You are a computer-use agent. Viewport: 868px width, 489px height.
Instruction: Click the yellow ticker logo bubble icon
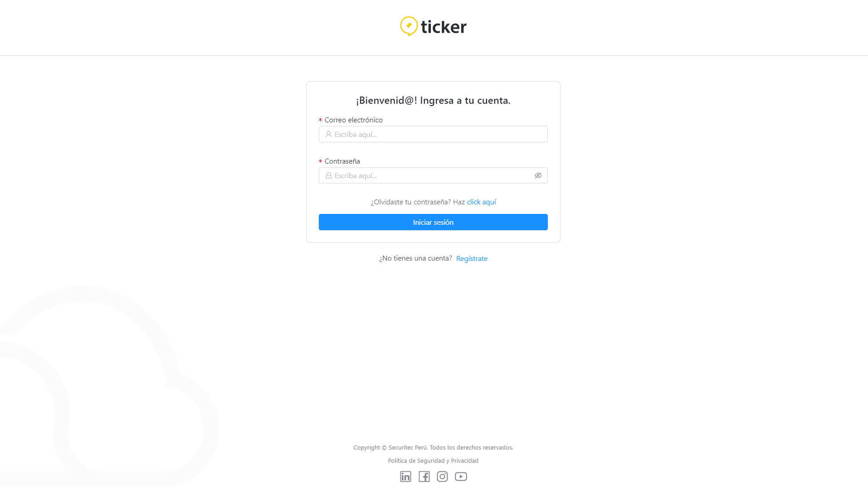click(x=409, y=26)
